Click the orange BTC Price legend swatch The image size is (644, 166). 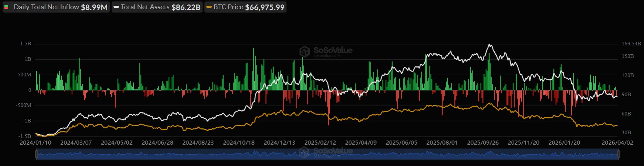coord(209,7)
